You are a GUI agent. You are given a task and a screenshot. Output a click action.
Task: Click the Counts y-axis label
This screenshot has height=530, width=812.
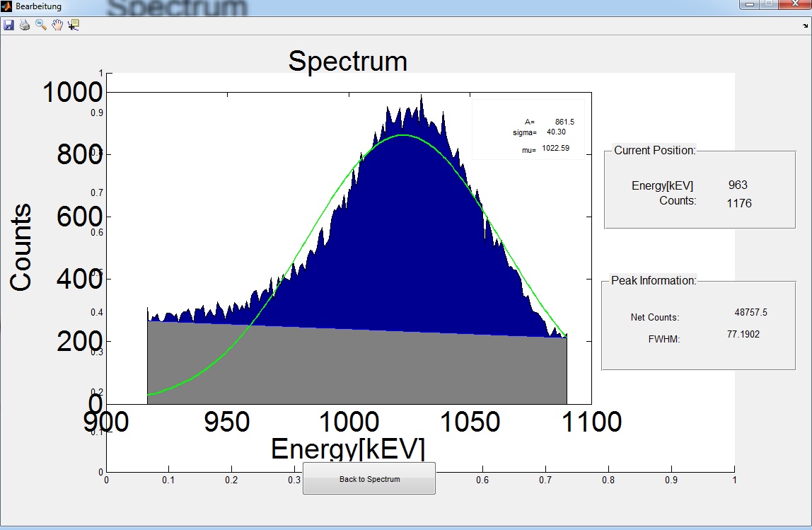(x=21, y=247)
